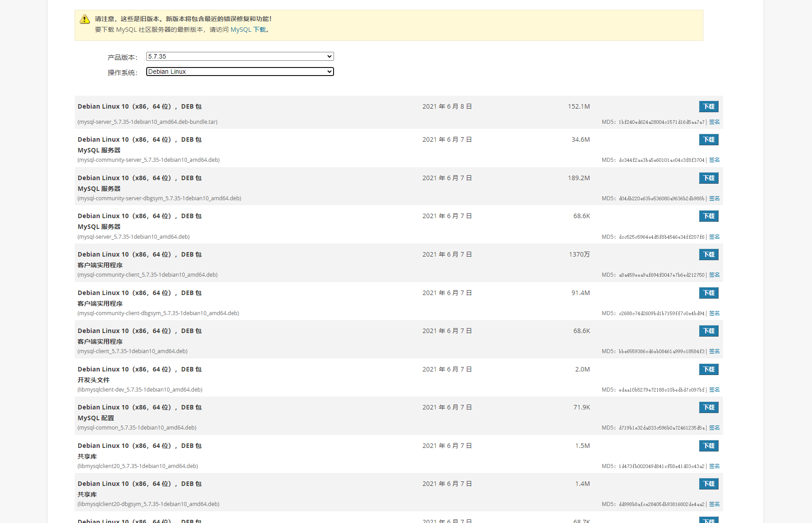Download the libmysqlclient-dev package
This screenshot has width=812, height=523.
[709, 369]
